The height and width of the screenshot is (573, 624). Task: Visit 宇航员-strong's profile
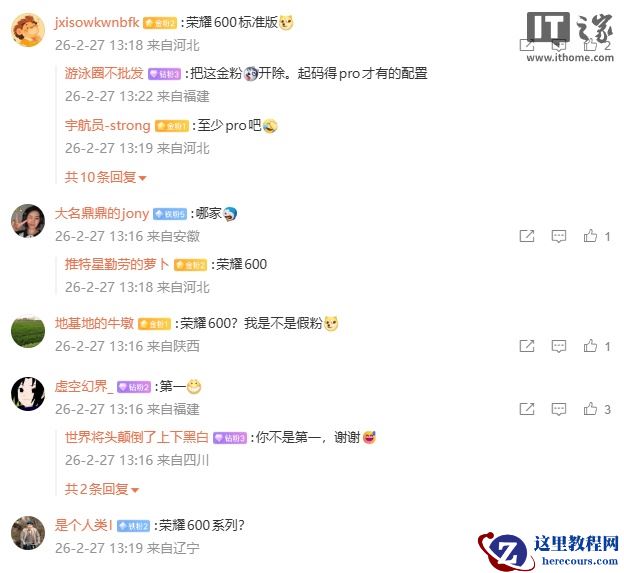[x=107, y=125]
